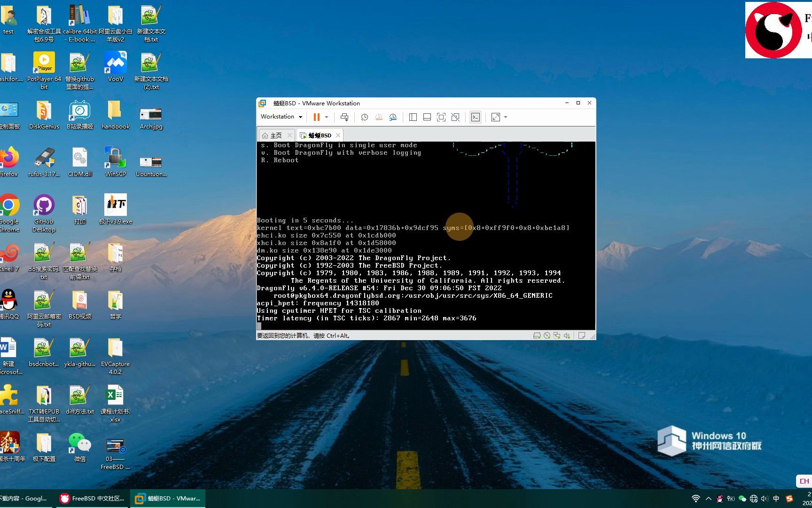Switch to the 主页 home tab

tap(273, 135)
